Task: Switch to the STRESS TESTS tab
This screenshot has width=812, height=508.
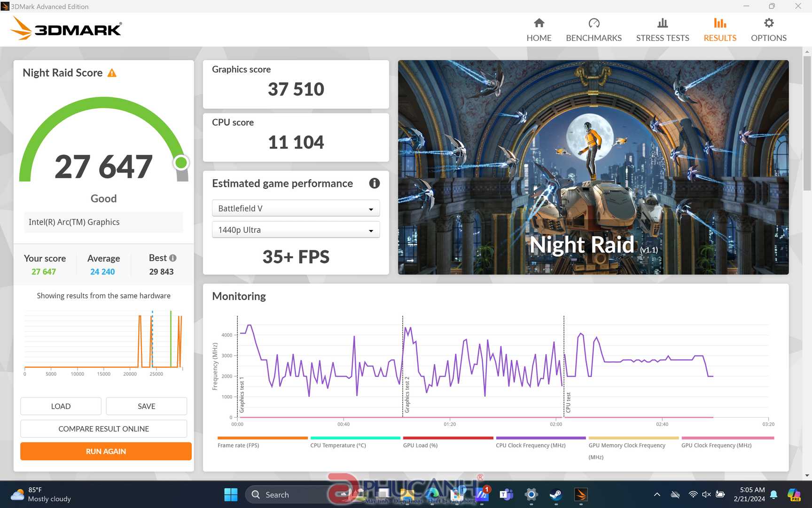Action: click(x=662, y=30)
